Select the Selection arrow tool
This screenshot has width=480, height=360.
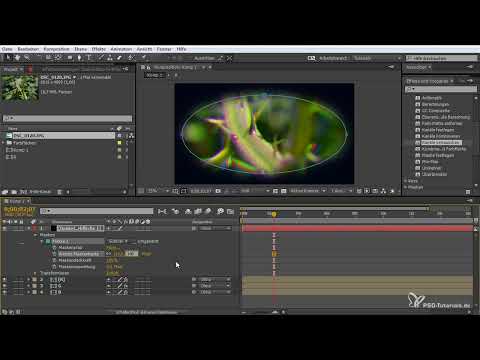pyautogui.click(x=8, y=58)
